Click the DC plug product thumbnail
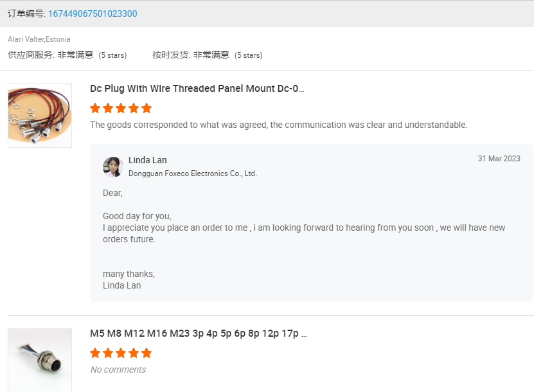The height and width of the screenshot is (392, 534). [x=40, y=116]
